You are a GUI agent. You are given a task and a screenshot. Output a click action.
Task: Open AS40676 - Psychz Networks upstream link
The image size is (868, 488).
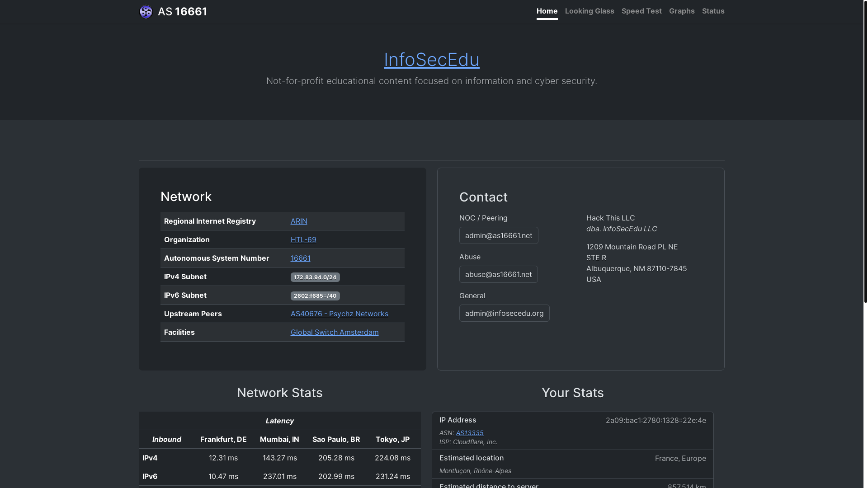(x=340, y=314)
